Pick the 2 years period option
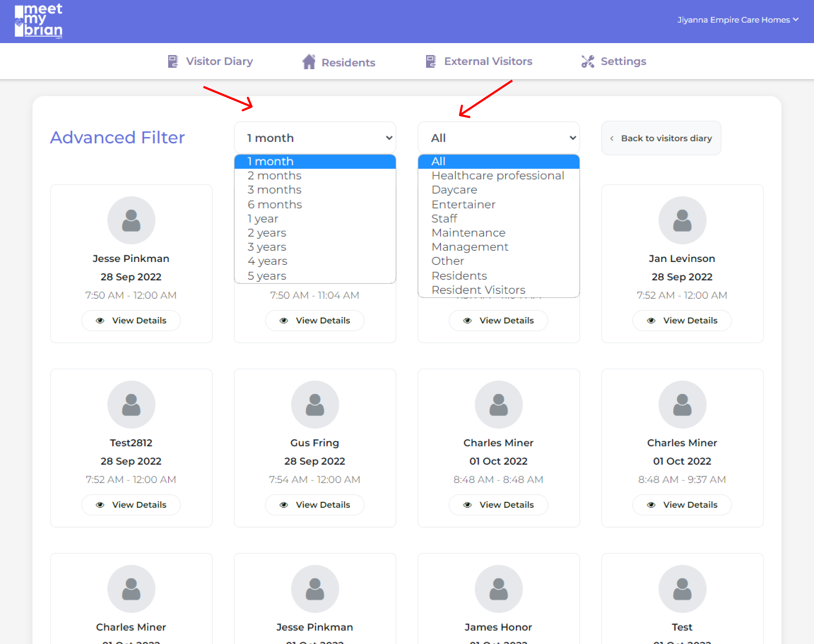 click(x=267, y=233)
